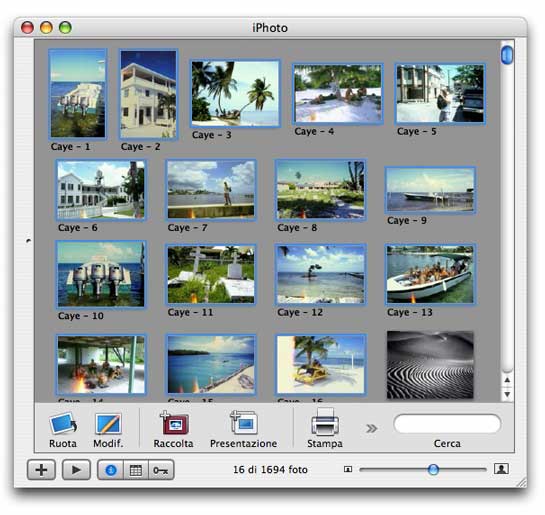Screen dimensions: 545x515
Task: Add new album with plus button
Action: (41, 470)
